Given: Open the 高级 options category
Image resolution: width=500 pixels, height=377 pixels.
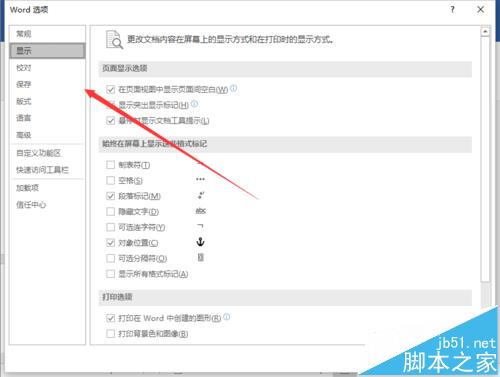Looking at the screenshot, I should [47, 135].
